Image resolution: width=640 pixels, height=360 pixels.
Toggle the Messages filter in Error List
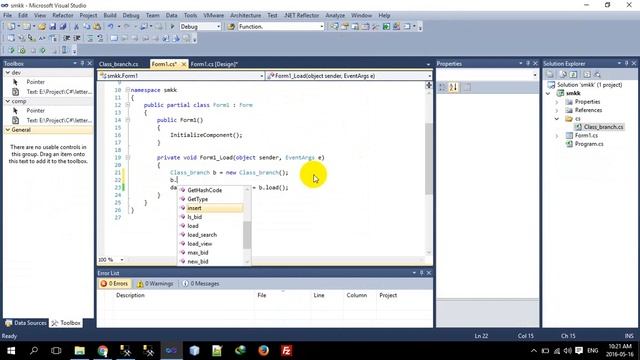[x=201, y=284]
